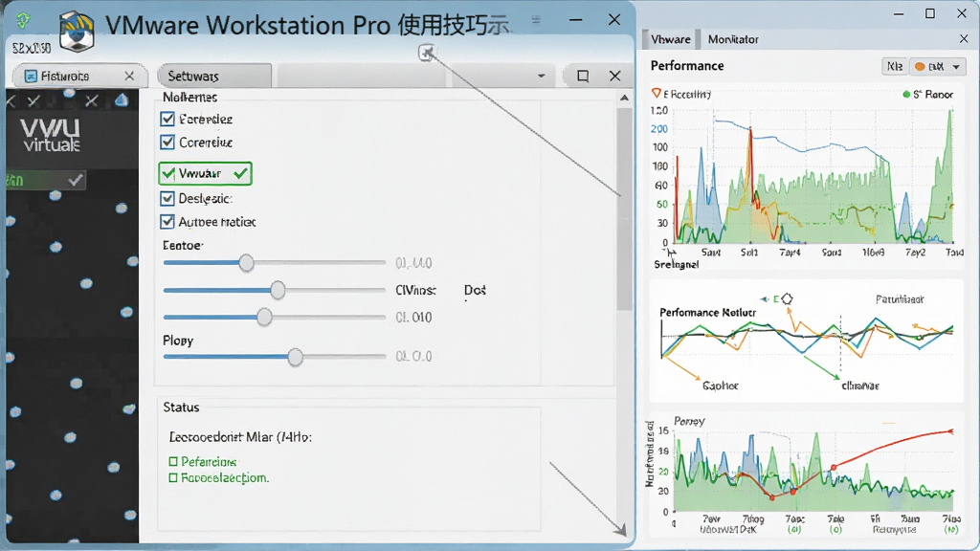
Task: Click the orange triangle E Fcceiitn legend icon
Action: click(657, 94)
